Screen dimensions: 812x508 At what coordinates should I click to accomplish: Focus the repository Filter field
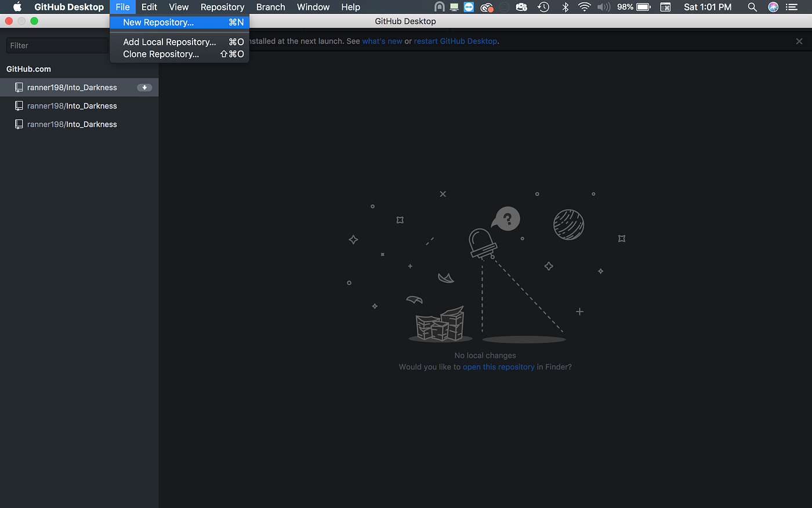click(x=57, y=45)
